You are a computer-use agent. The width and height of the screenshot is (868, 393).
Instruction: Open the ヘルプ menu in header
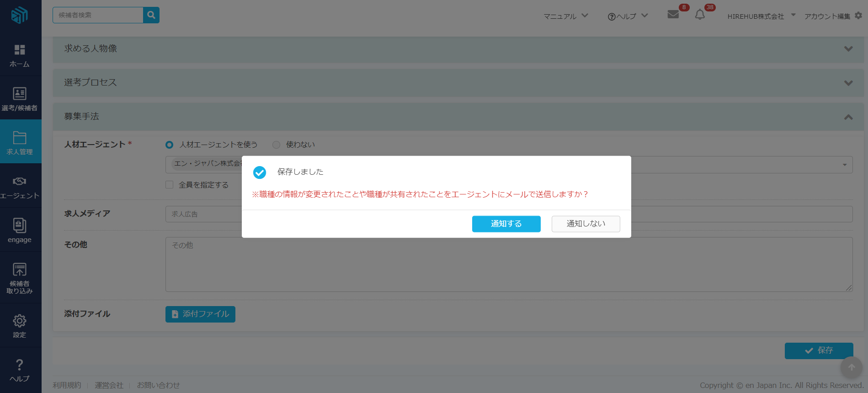[x=628, y=16]
